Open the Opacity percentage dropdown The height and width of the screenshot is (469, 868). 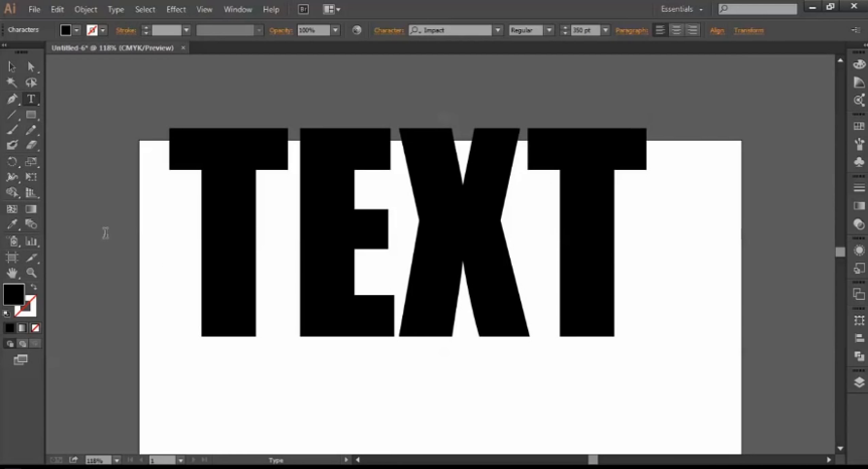pos(335,30)
